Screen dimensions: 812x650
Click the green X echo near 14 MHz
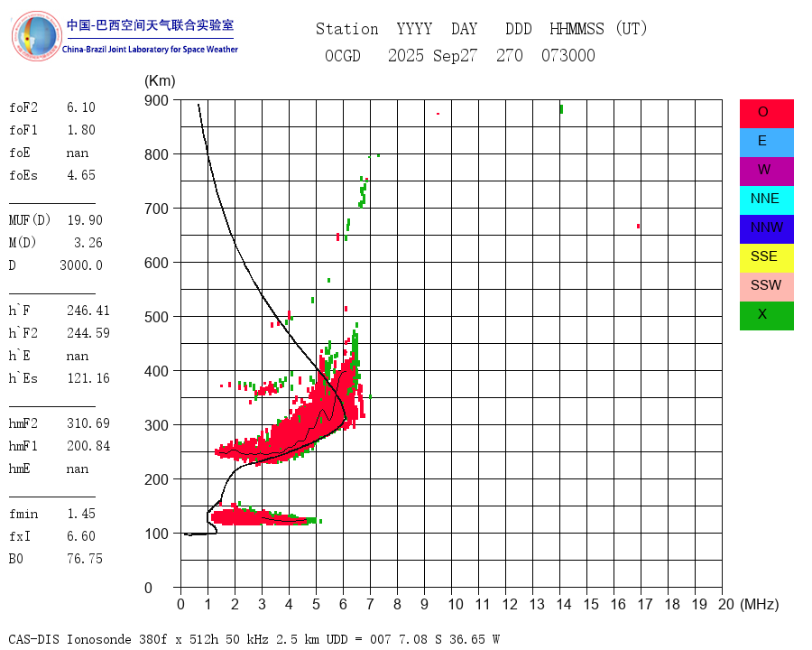pyautogui.click(x=561, y=109)
